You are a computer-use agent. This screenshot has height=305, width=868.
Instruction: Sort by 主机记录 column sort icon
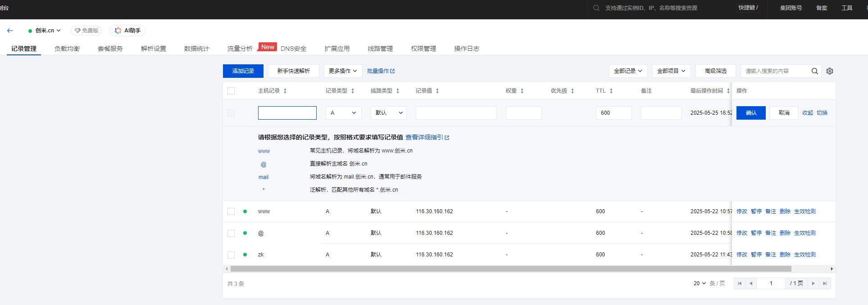coord(285,91)
